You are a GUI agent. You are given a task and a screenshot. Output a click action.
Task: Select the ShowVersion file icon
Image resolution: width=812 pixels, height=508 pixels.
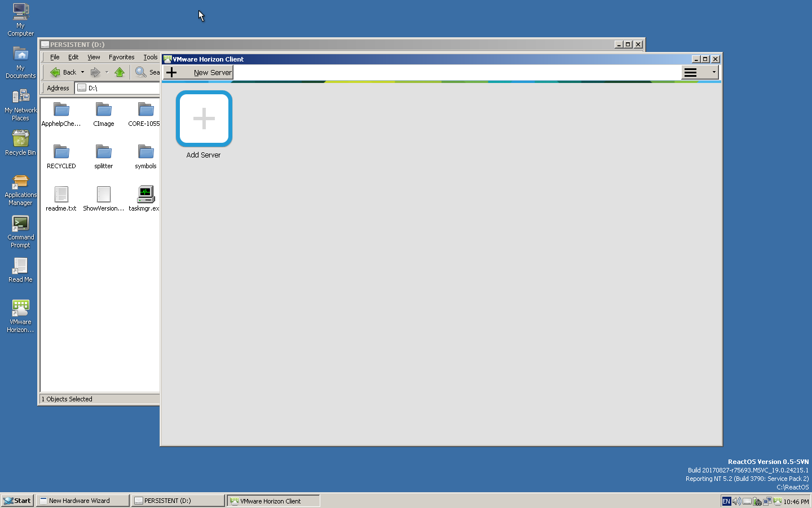coord(104,194)
